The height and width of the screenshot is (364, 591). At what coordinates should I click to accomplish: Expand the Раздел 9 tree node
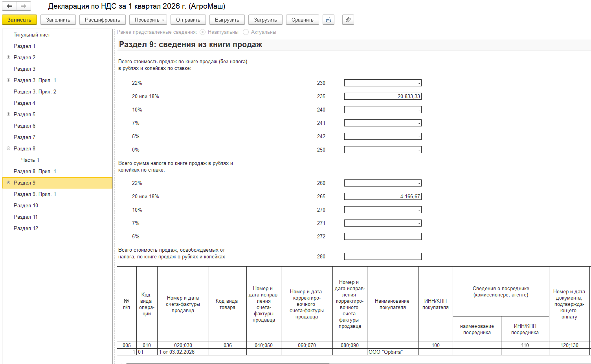tap(8, 183)
